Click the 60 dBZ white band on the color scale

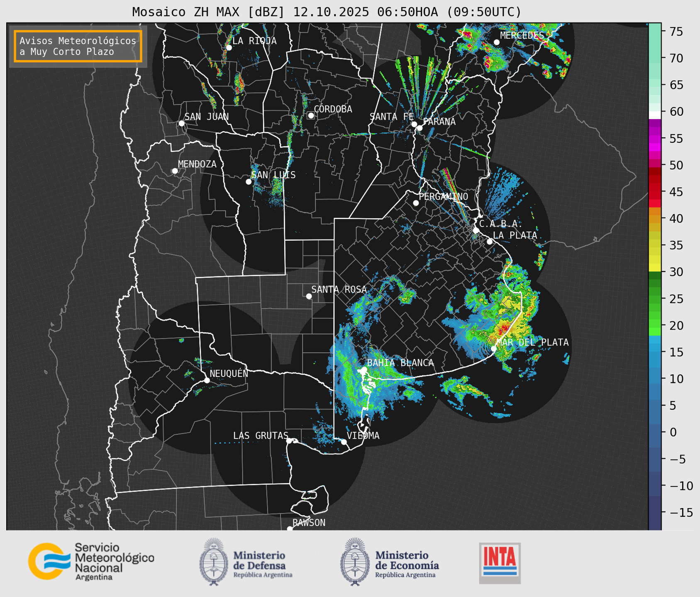[655, 114]
